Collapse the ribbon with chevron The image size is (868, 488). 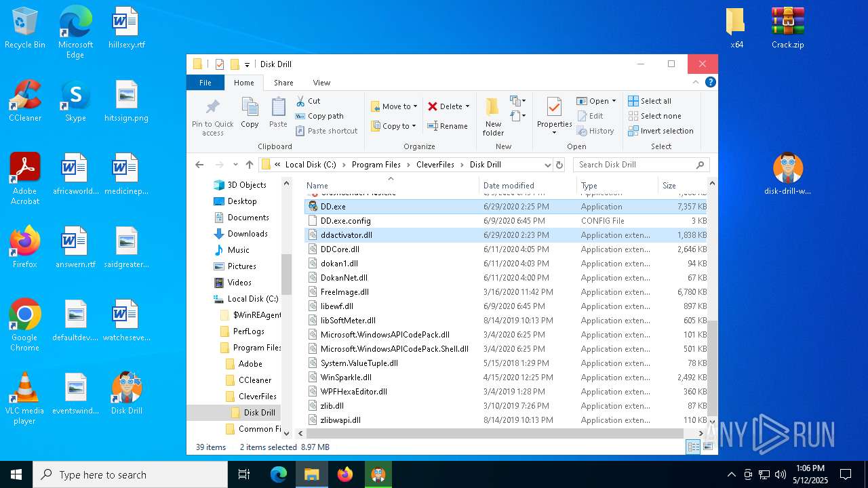point(697,82)
